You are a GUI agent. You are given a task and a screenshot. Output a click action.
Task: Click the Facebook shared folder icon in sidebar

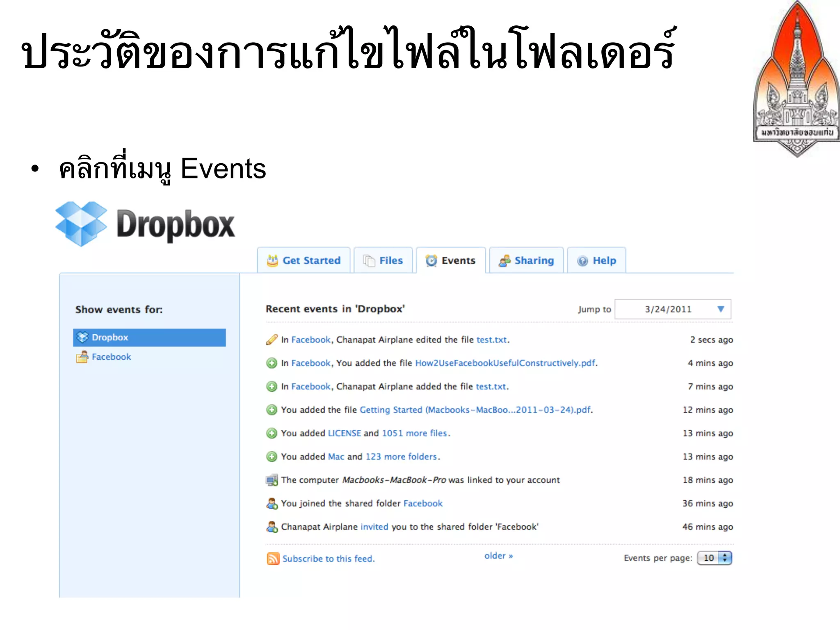pyautogui.click(x=82, y=357)
